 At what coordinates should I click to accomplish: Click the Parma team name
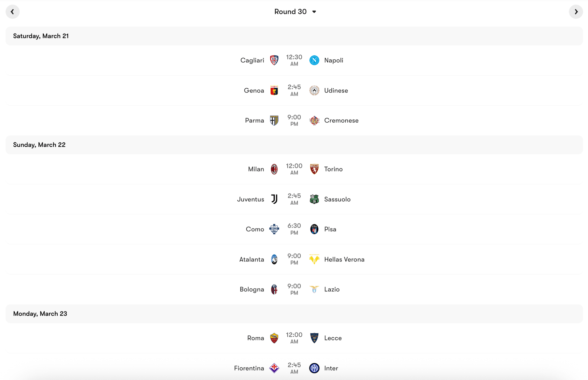tap(254, 120)
